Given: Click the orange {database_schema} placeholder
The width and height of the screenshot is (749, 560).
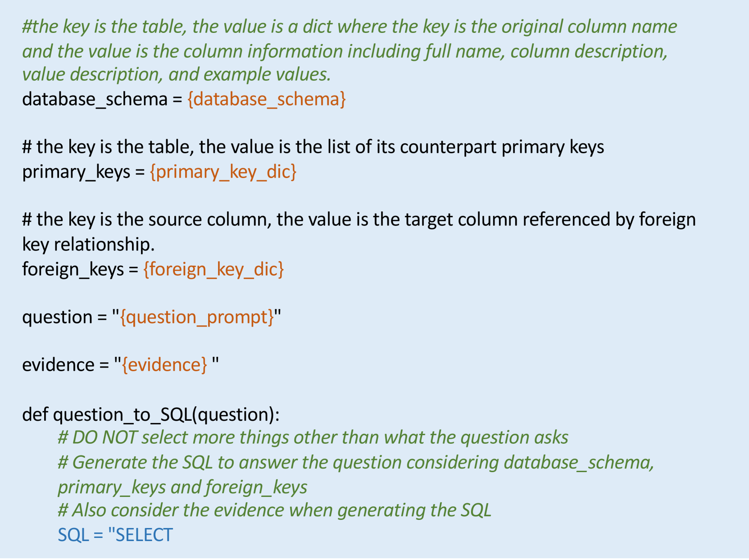Looking at the screenshot, I should [x=267, y=99].
